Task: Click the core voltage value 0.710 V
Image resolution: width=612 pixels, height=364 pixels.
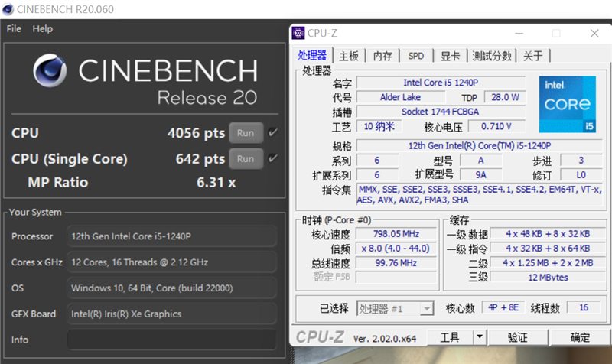Action: pyautogui.click(x=496, y=126)
